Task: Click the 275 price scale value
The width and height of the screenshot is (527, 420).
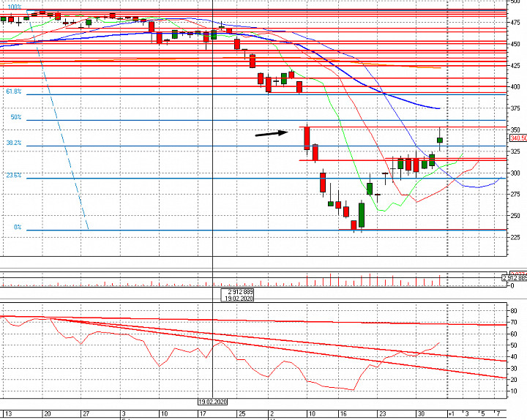Action: pyautogui.click(x=515, y=194)
